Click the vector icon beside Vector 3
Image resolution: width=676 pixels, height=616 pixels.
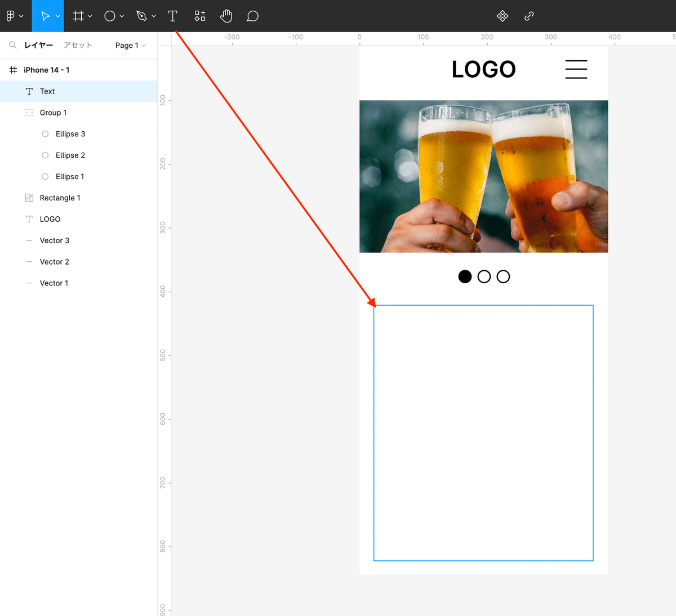[x=29, y=240]
